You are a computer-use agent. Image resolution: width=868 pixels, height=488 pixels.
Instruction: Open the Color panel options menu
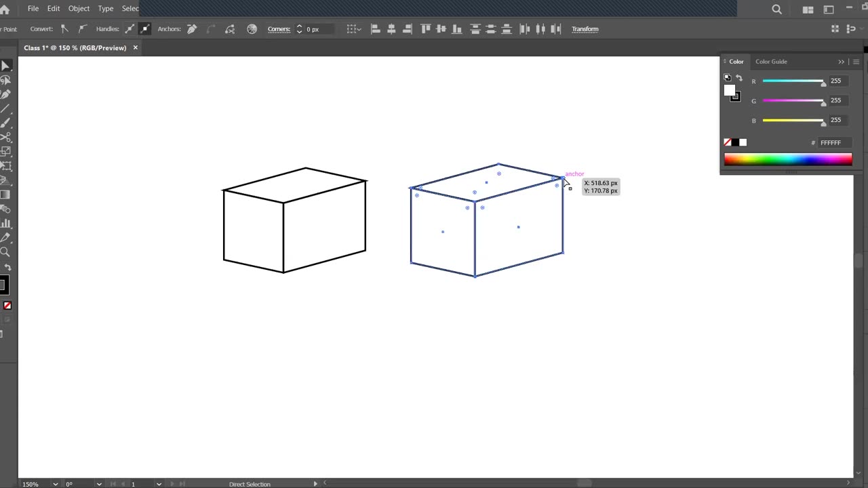(x=856, y=62)
